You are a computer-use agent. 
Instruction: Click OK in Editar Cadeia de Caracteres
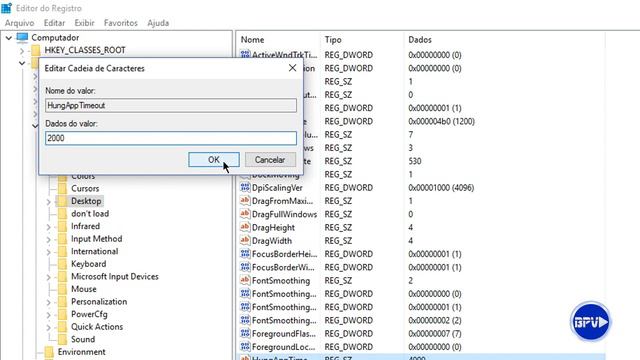coord(214,160)
